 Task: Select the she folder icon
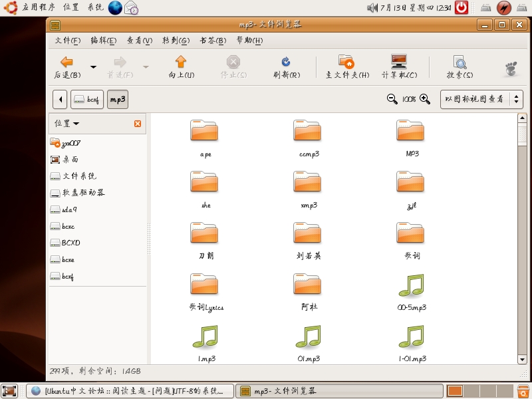204,182
